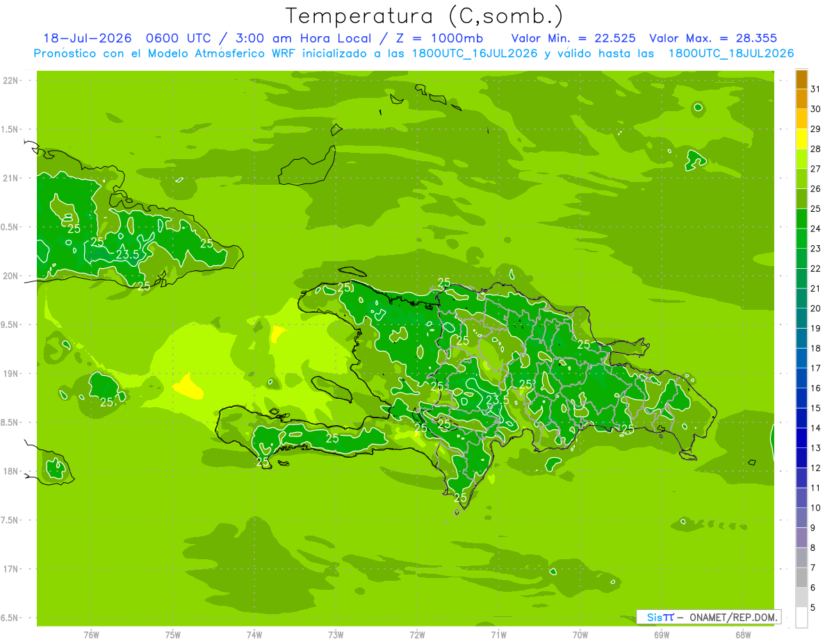The image size is (834, 644).
Task: Click the "69W" longitude axis label
Action: click(662, 634)
